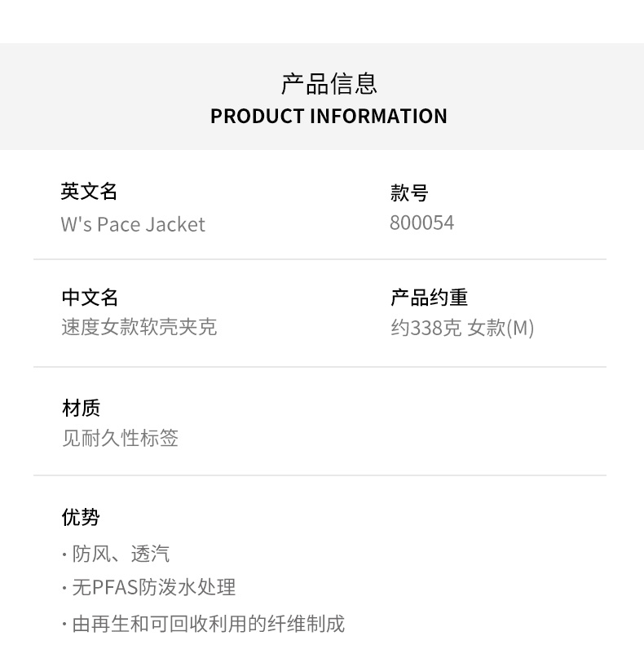Open the 见耐久性标签 material note
The width and height of the screenshot is (644, 658).
[120, 438]
